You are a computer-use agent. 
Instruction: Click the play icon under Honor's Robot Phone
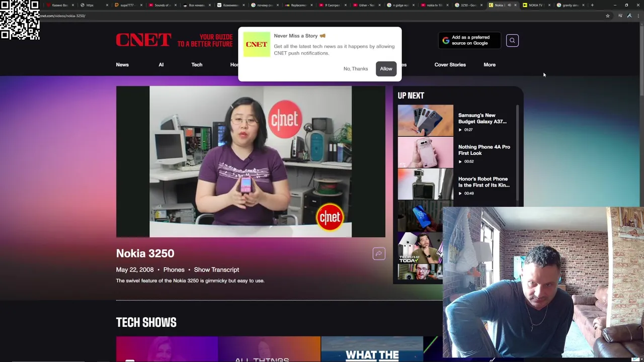[x=460, y=194]
